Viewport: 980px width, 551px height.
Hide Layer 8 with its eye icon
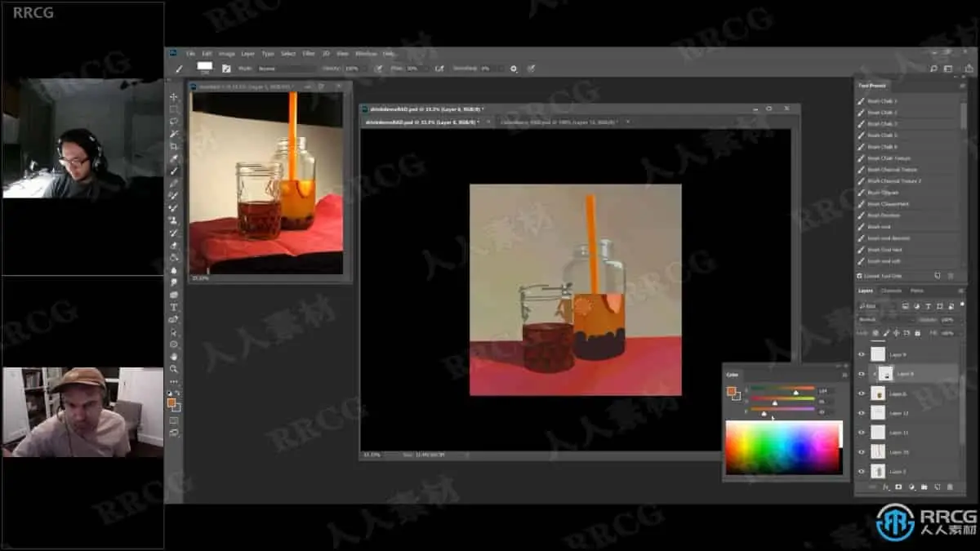(x=862, y=374)
